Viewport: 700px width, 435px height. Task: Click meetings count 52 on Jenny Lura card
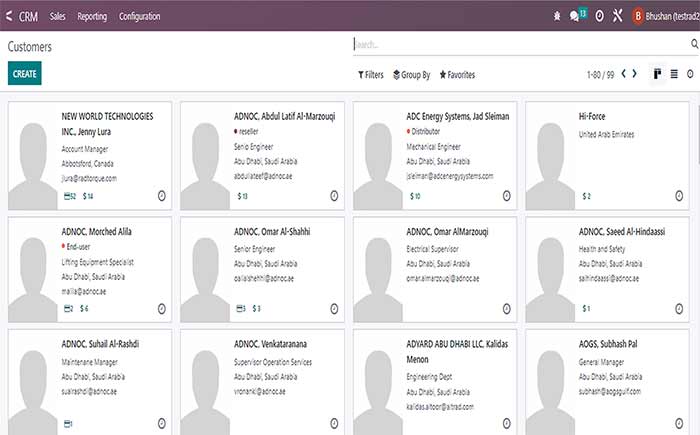click(70, 196)
